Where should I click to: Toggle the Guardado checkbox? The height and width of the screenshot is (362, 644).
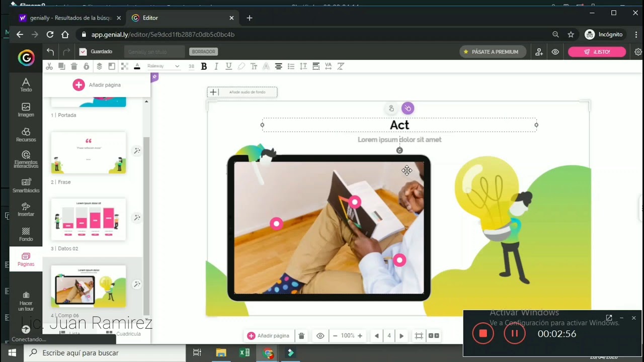(83, 52)
